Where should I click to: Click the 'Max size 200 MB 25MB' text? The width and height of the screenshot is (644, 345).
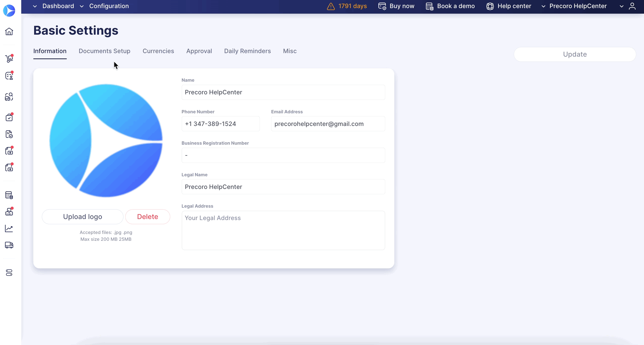click(106, 239)
